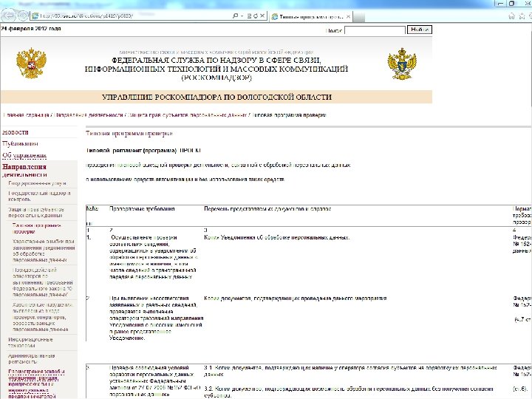Go forward with the browser Forward arrow
Viewport: 532px width, 399px height.
pyautogui.click(x=23, y=16)
